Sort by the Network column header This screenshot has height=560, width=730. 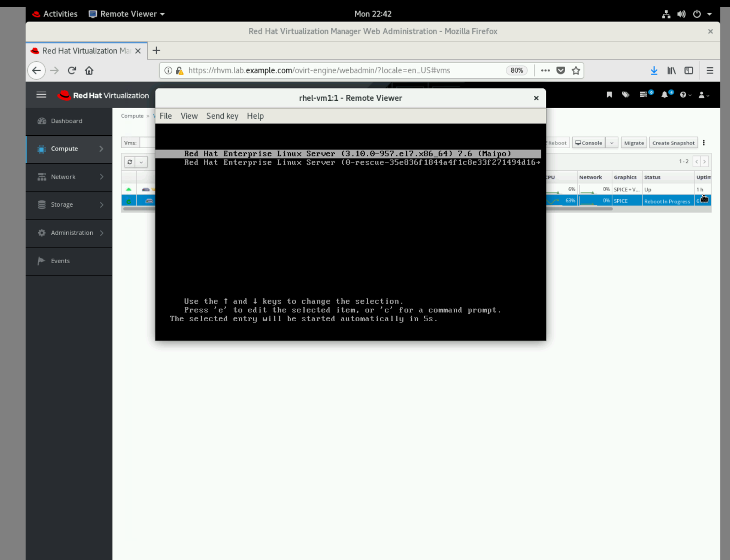[x=591, y=177]
